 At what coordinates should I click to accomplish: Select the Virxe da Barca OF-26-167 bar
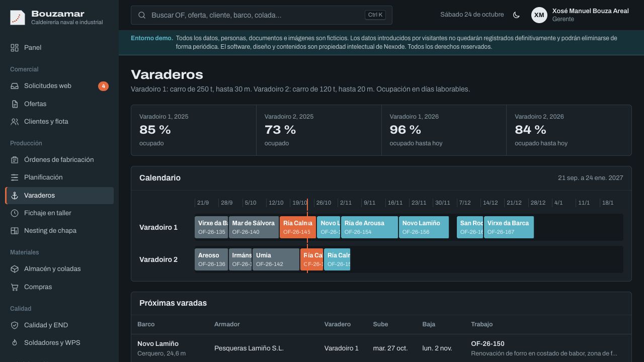pos(509,227)
